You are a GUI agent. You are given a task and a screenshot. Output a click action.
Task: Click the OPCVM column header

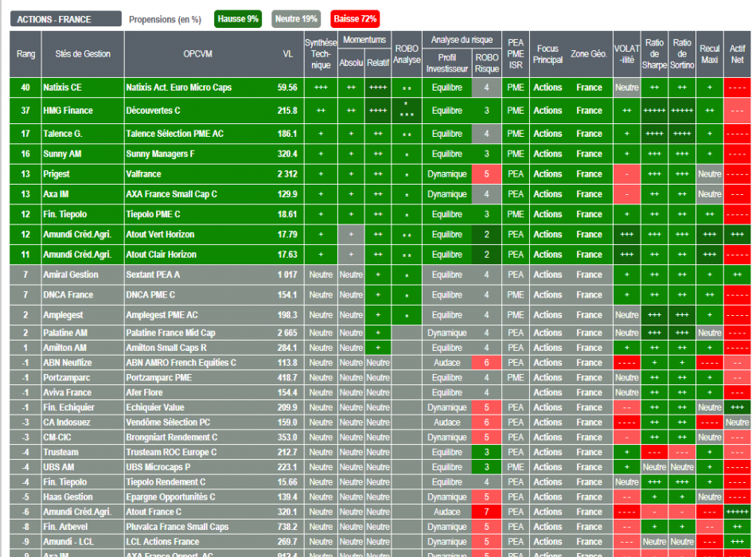tap(197, 54)
